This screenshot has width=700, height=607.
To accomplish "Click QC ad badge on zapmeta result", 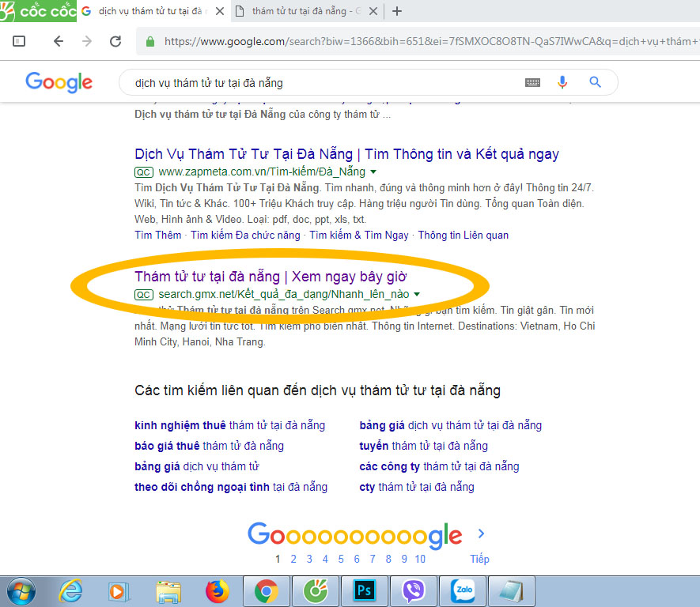I will [144, 172].
